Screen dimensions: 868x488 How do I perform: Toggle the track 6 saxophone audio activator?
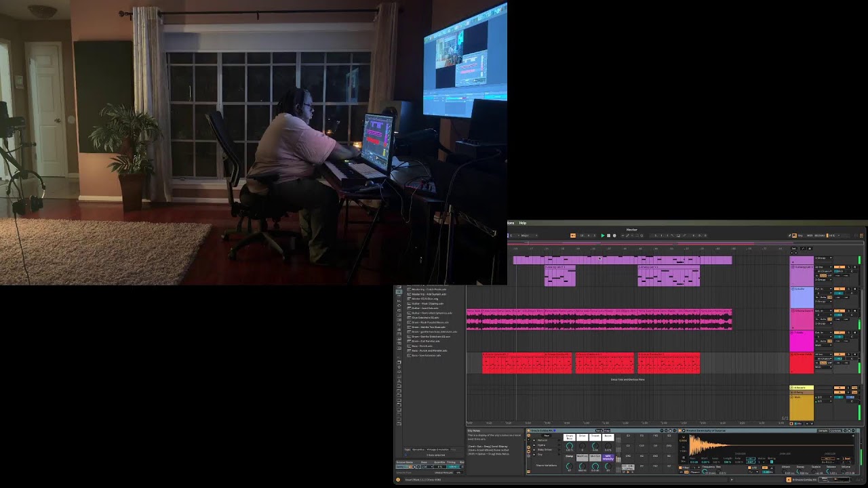840,310
